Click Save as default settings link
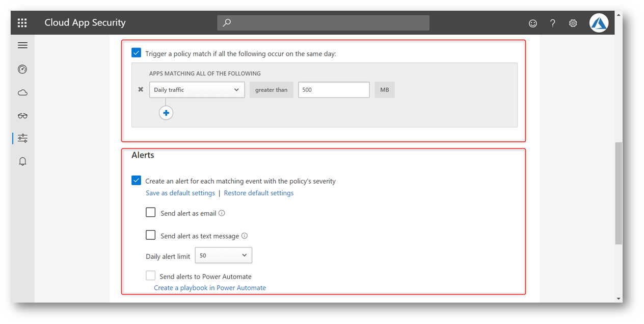The height and width of the screenshot is (324, 644). (x=180, y=193)
